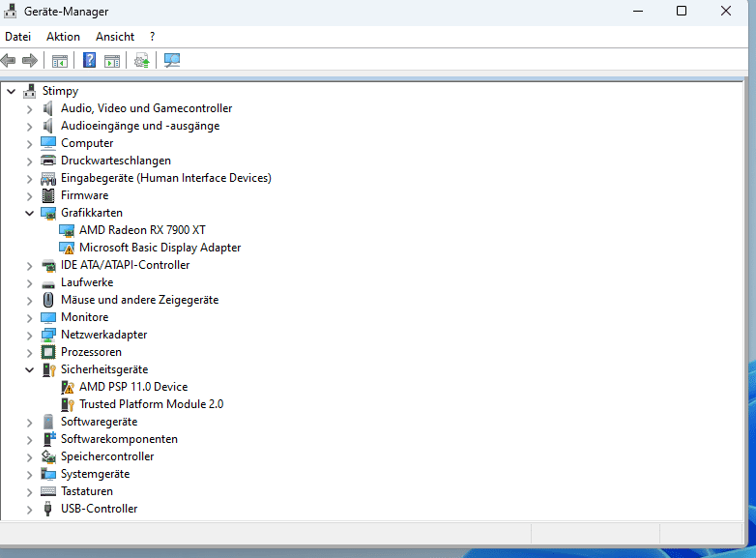Click the Forward arrow toolbar icon
Image resolution: width=756 pixels, height=558 pixels.
point(30,60)
